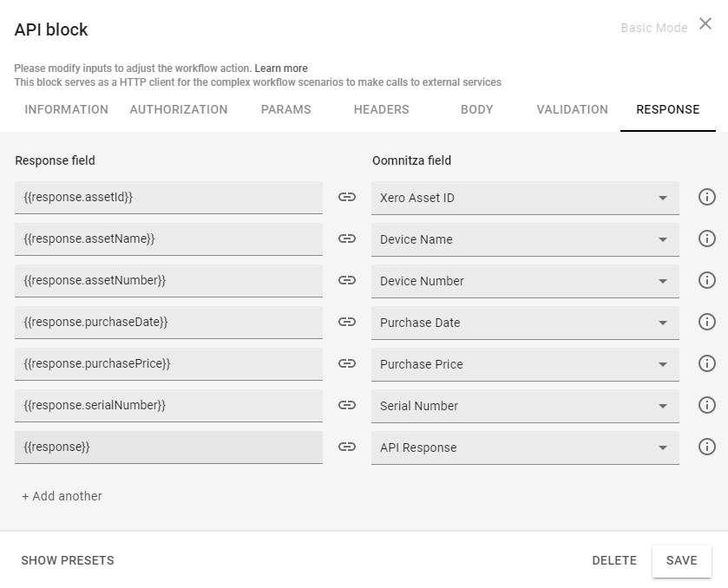Screen dimensions: 728x588
Task: Click the Learn more link
Action: point(281,69)
